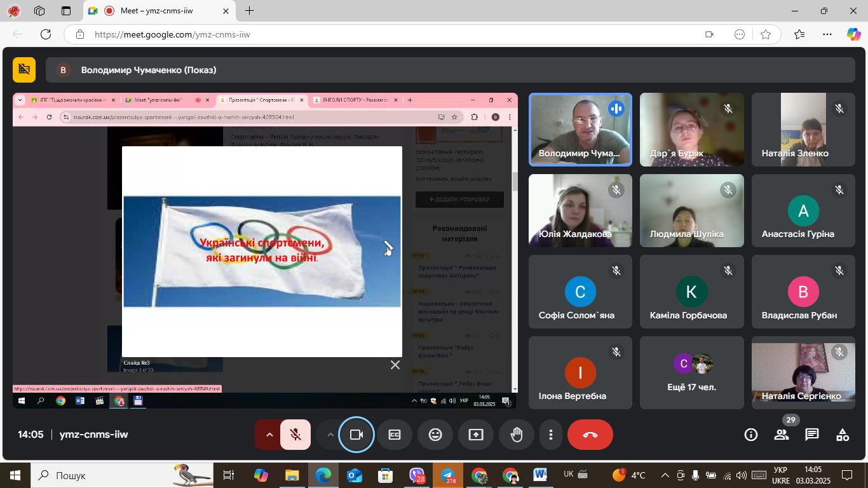
Task: Open Word from the taskbar
Action: tap(540, 475)
